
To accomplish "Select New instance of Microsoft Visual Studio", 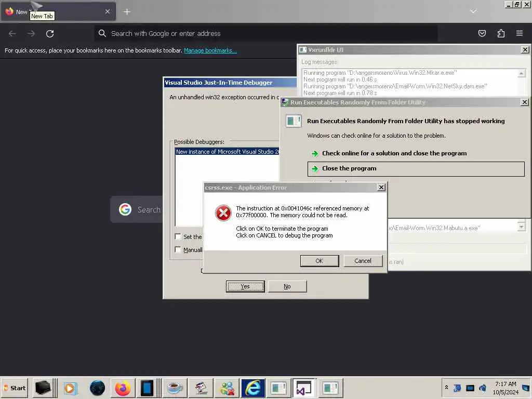I will [227, 152].
